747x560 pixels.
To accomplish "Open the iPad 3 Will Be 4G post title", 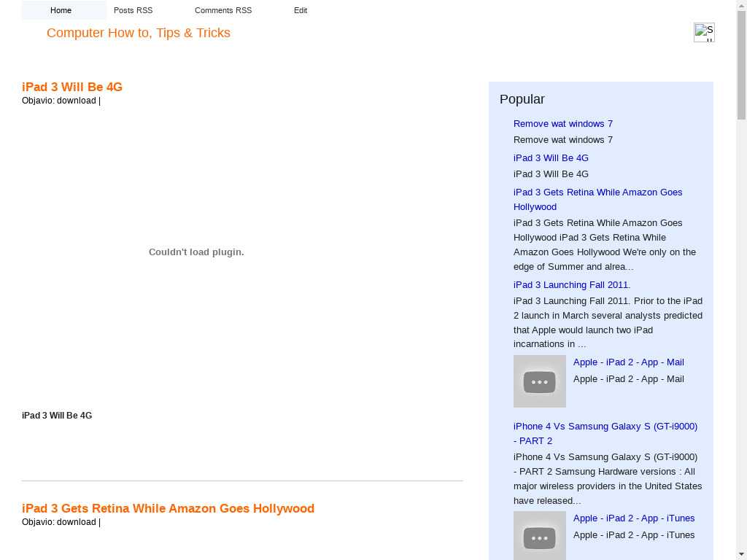I will pos(72,87).
